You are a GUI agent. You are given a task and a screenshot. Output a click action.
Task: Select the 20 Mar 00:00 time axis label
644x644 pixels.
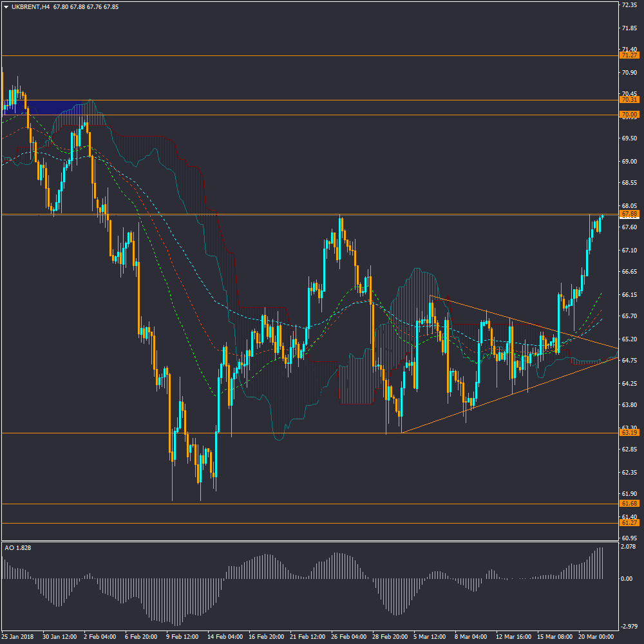(596, 637)
